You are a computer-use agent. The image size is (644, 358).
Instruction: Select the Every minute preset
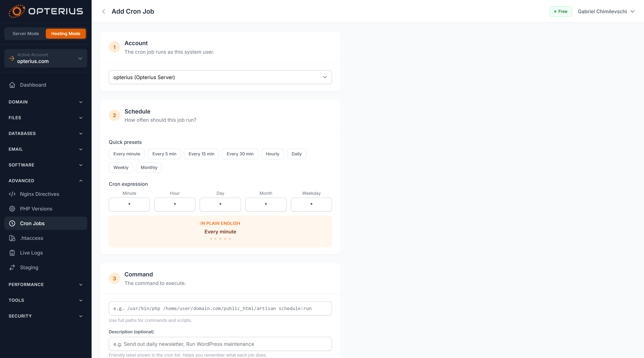click(127, 154)
